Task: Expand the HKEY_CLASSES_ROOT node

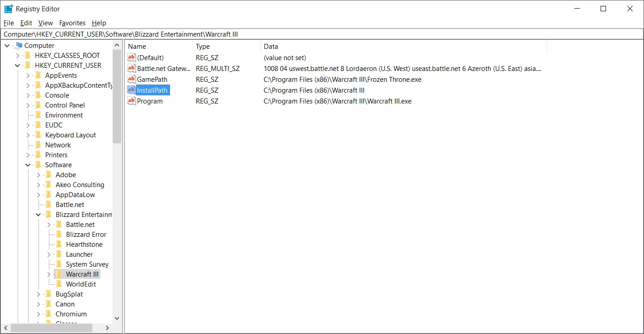Action: 18,55
